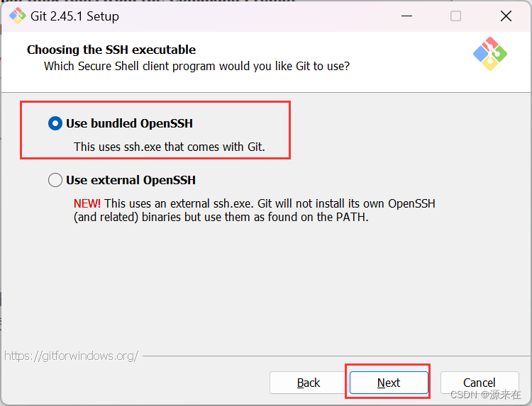Click the Choosing the SSH executable heading
Viewport: 532px width, 406px height.
coord(111,50)
